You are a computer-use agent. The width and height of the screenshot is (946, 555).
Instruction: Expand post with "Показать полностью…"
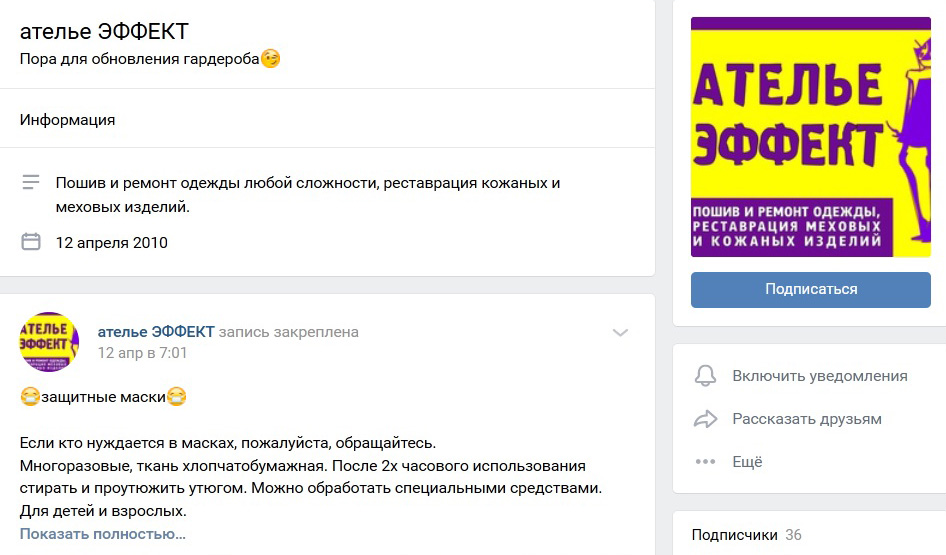[103, 534]
